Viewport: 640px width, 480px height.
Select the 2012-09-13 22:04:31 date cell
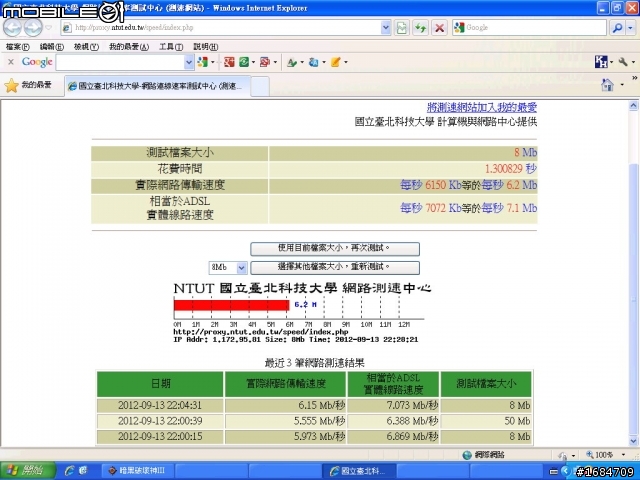click(x=160, y=405)
